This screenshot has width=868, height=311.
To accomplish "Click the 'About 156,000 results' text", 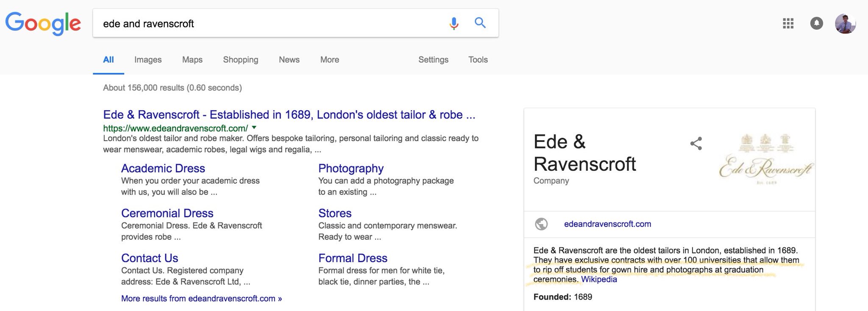I will point(172,88).
